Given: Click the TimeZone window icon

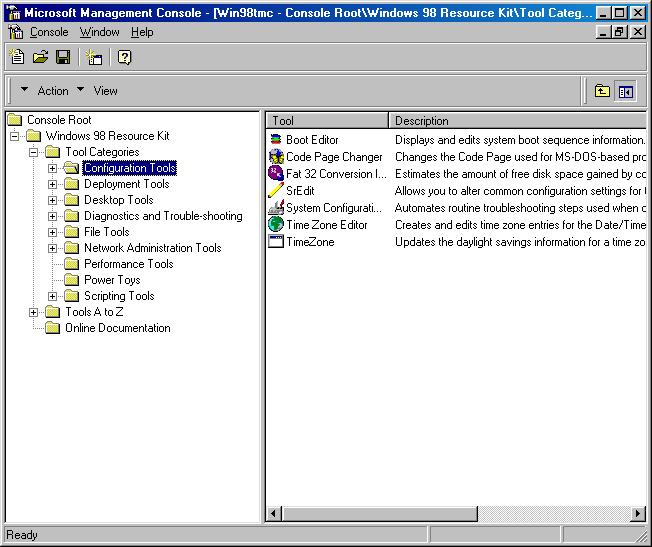Looking at the screenshot, I should point(276,242).
